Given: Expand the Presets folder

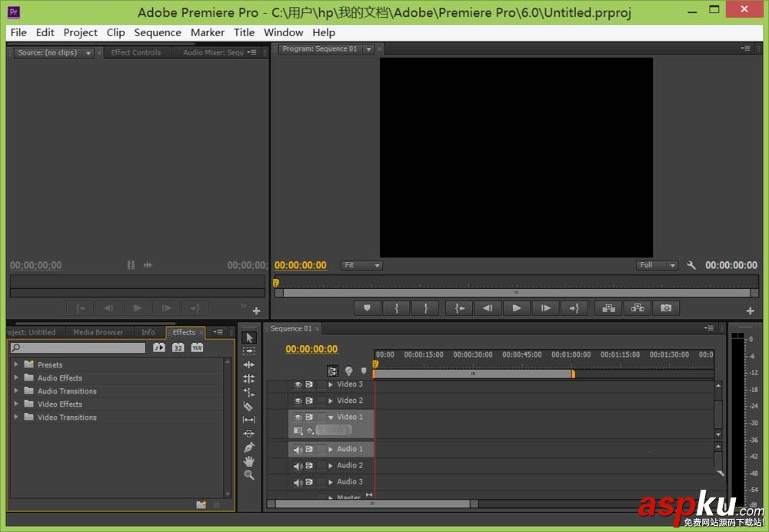Looking at the screenshot, I should (16, 364).
